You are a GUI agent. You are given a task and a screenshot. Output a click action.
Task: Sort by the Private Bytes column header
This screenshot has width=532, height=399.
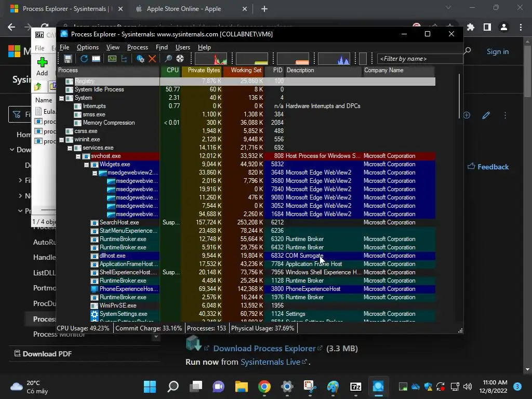(x=202, y=70)
